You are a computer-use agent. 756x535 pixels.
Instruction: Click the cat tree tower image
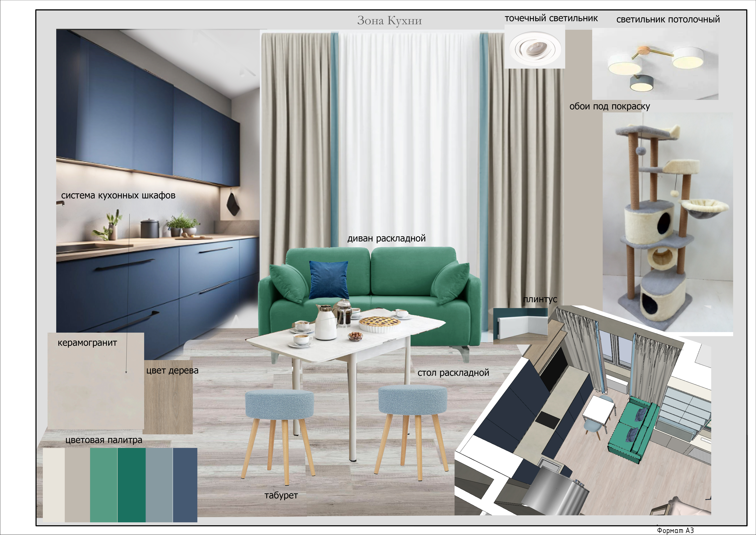(668, 222)
